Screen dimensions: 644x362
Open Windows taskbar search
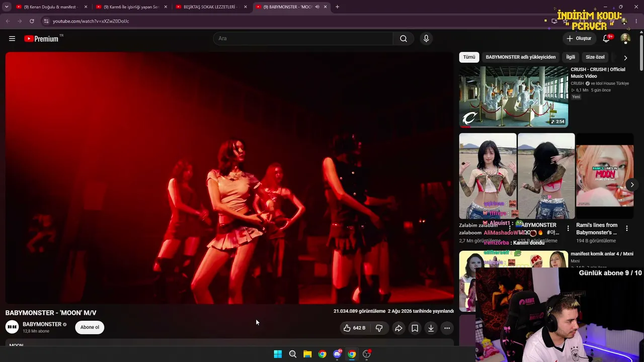(x=293, y=354)
